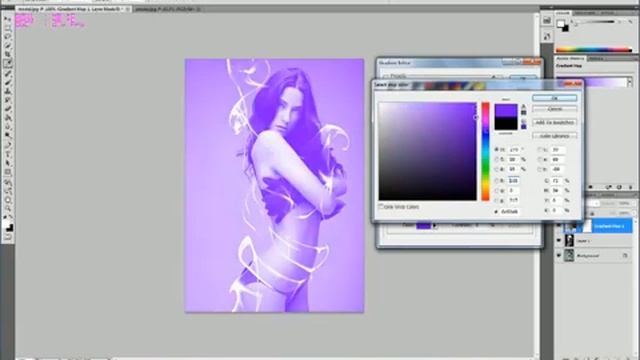Hide the Layer 1 layer
Image resolution: width=640 pixels, height=360 pixels.
tap(559, 240)
